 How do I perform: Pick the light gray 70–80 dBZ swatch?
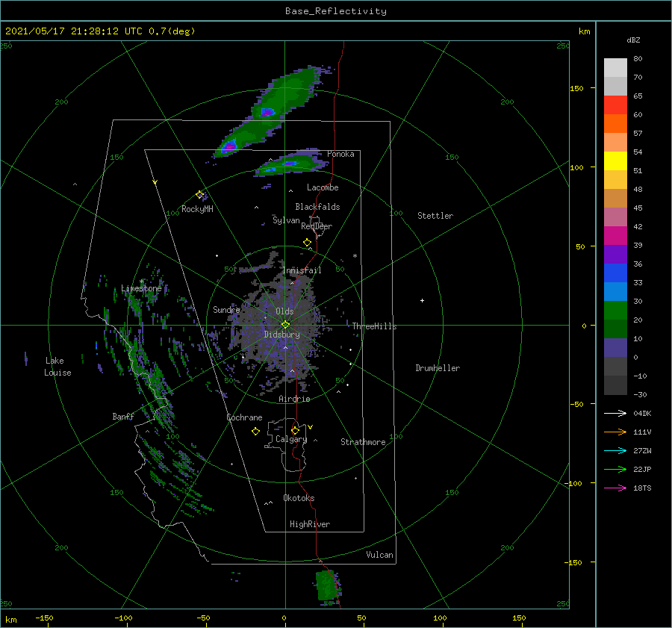coord(615,67)
